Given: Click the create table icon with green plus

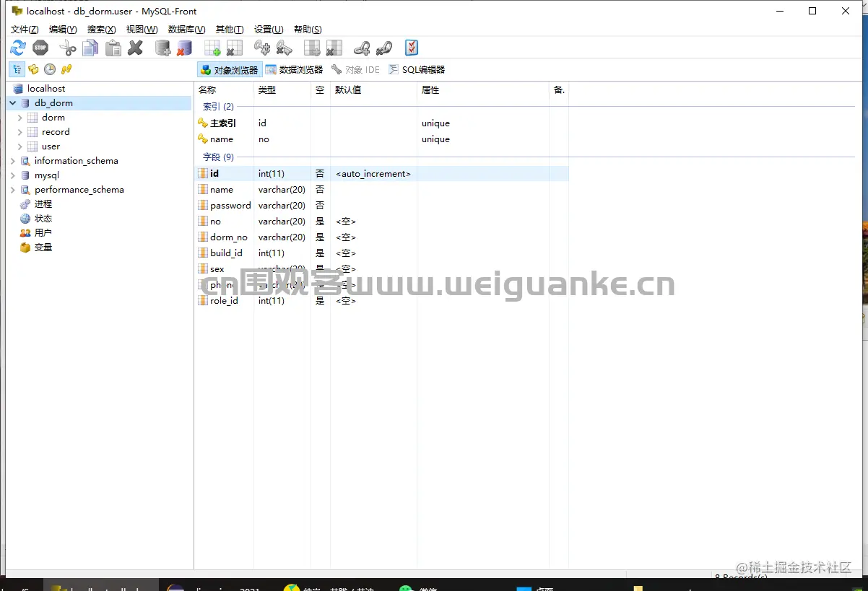Looking at the screenshot, I should click(212, 48).
